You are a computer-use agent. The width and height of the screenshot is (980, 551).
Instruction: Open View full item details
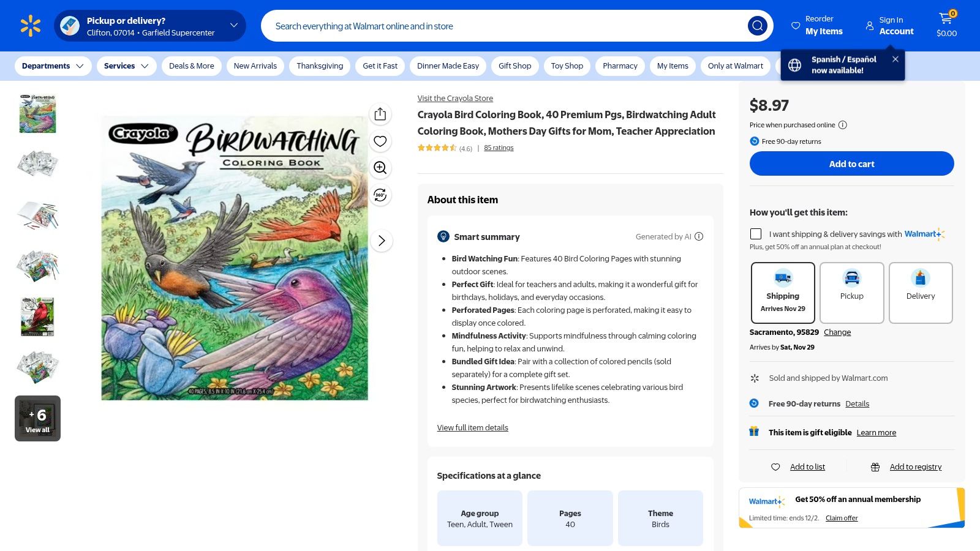[472, 427]
